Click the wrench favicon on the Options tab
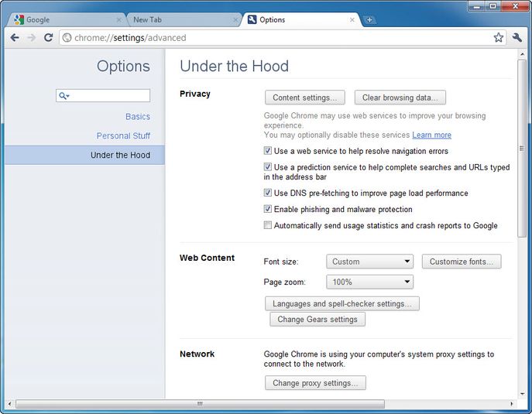 point(252,19)
